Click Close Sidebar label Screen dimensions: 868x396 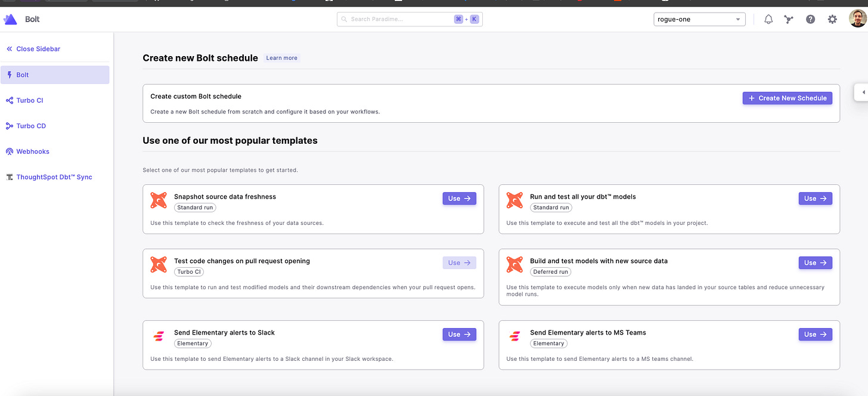(38, 49)
